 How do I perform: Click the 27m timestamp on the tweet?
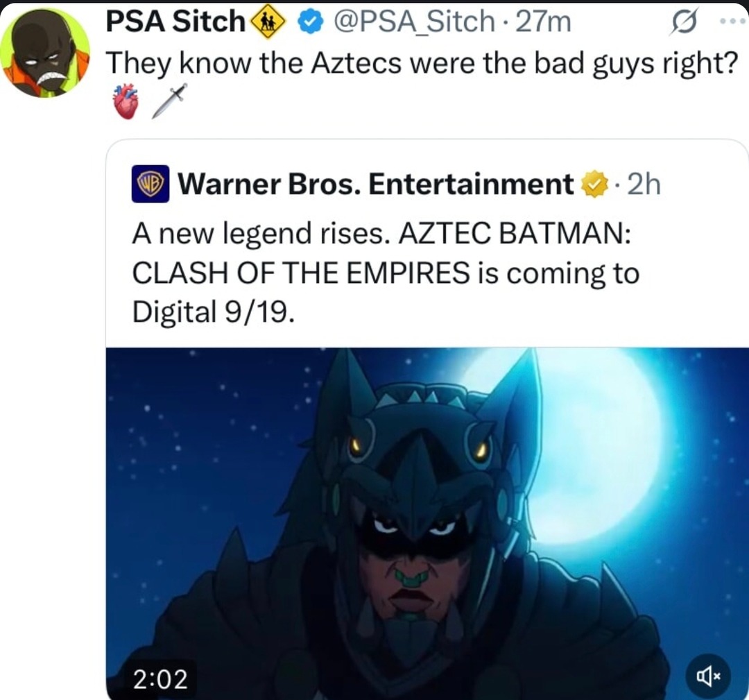pyautogui.click(x=544, y=21)
